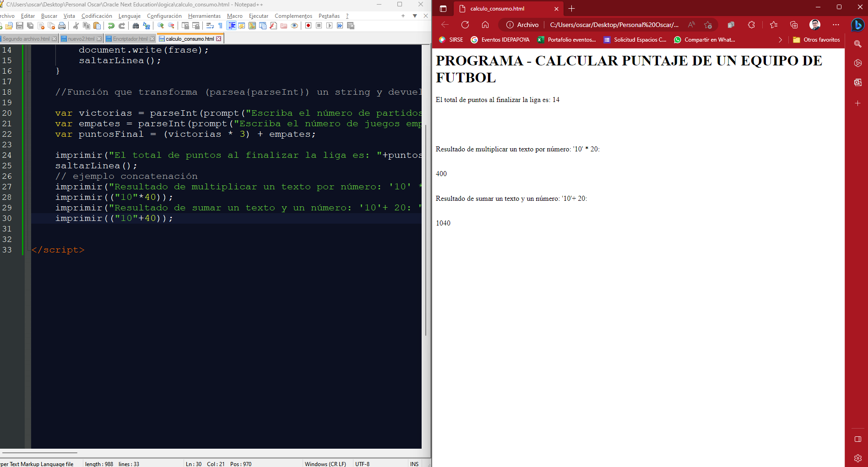Go to the Edge home page icon
Viewport: 868px width, 467px height.
(x=485, y=25)
